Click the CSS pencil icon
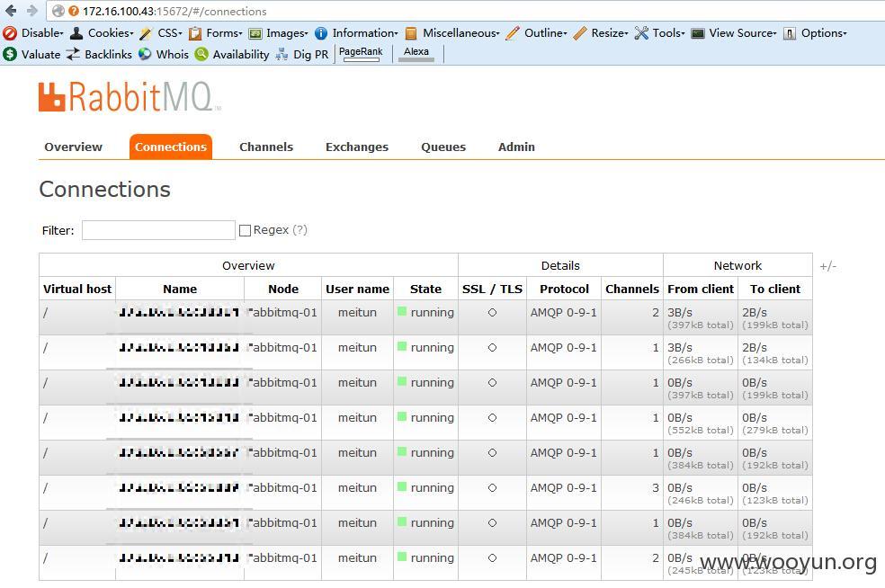 [x=146, y=33]
